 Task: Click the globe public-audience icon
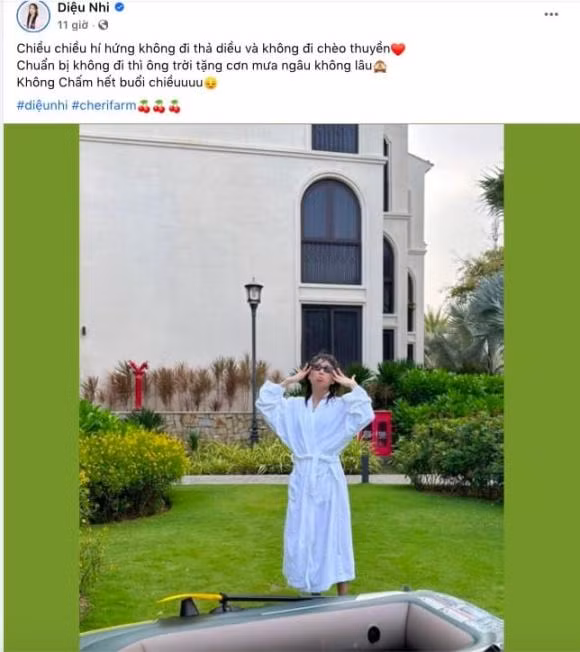(x=103, y=25)
